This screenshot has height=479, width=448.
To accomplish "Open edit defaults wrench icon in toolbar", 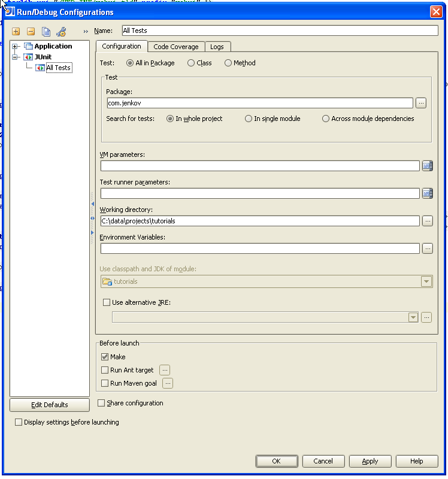I will coord(61,32).
